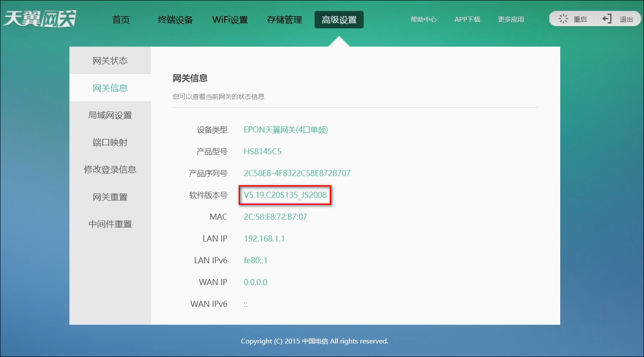Select 网关重置 sidebar item
Screen dimensions: 644x357
tap(110, 197)
